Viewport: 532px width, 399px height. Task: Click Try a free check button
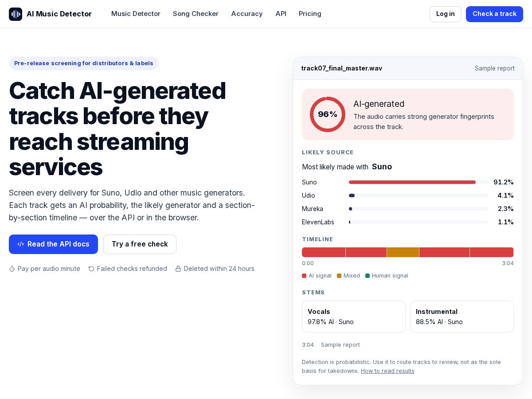pos(140,244)
